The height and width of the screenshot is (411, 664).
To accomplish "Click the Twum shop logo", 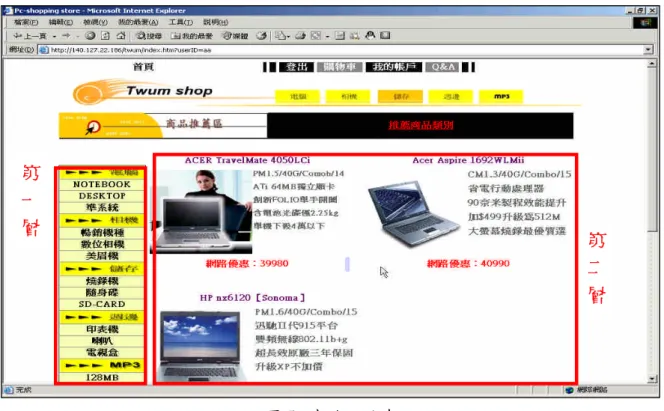I will [144, 91].
